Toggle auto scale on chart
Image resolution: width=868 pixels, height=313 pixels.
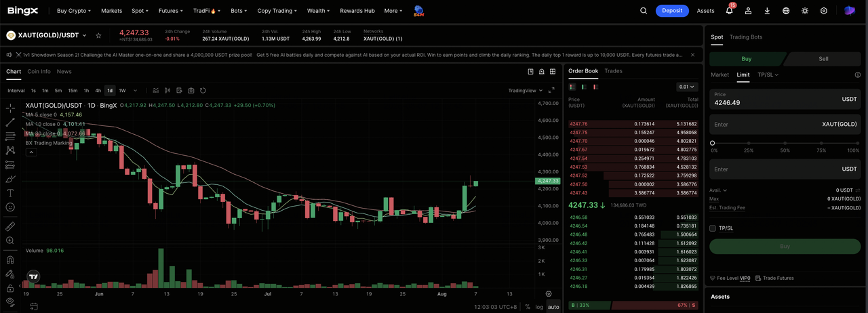click(553, 307)
